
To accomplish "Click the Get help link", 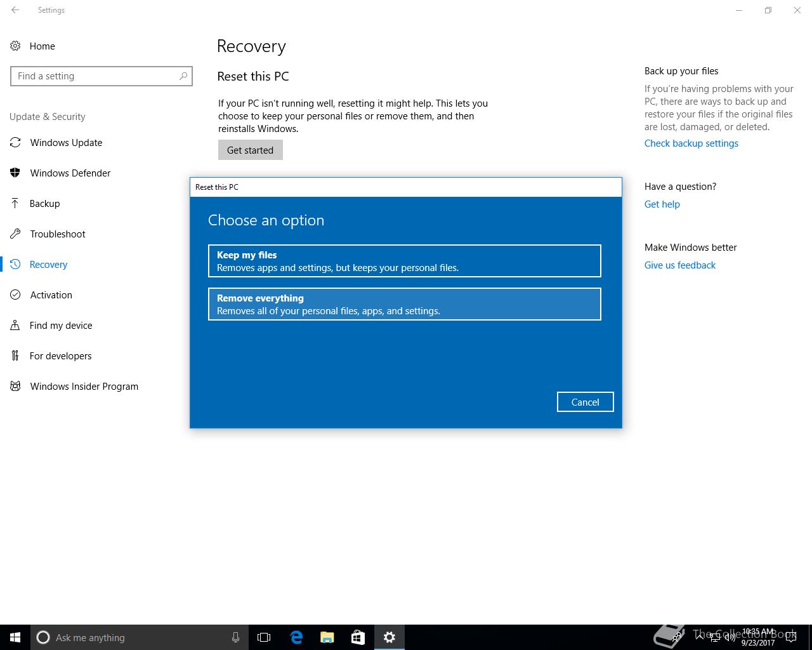I will [662, 204].
